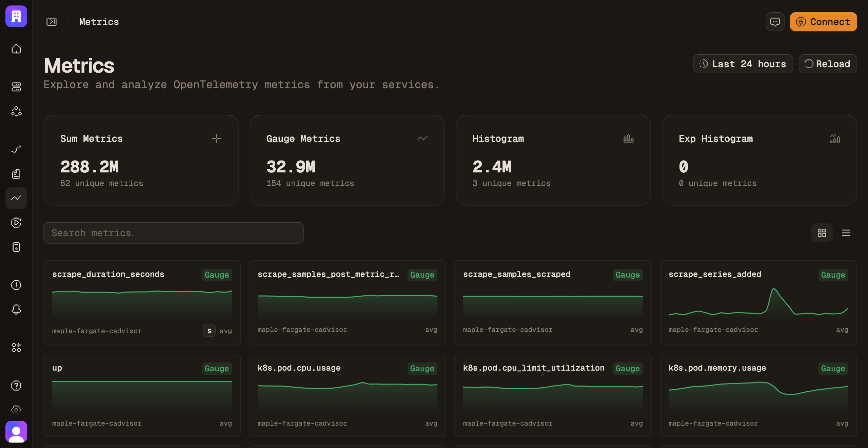The image size is (868, 448).
Task: Open dashboards grid-plus icon in sidebar
Action: [16, 348]
